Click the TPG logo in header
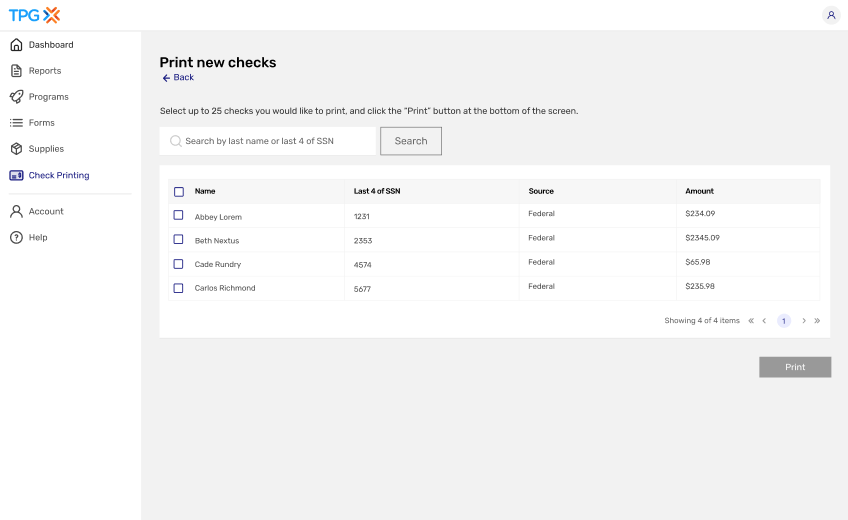848x520 pixels. point(35,15)
